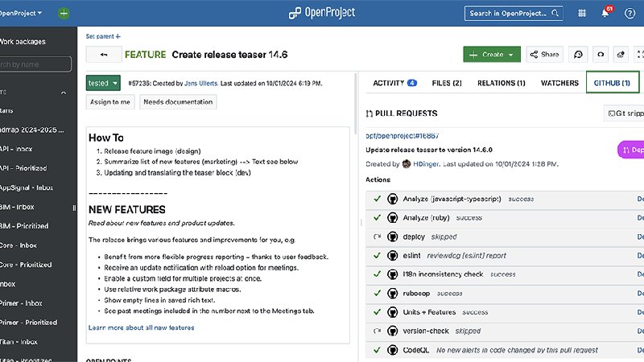Open the activity history clock icon
This screenshot has height=362, width=644.
[578, 54]
